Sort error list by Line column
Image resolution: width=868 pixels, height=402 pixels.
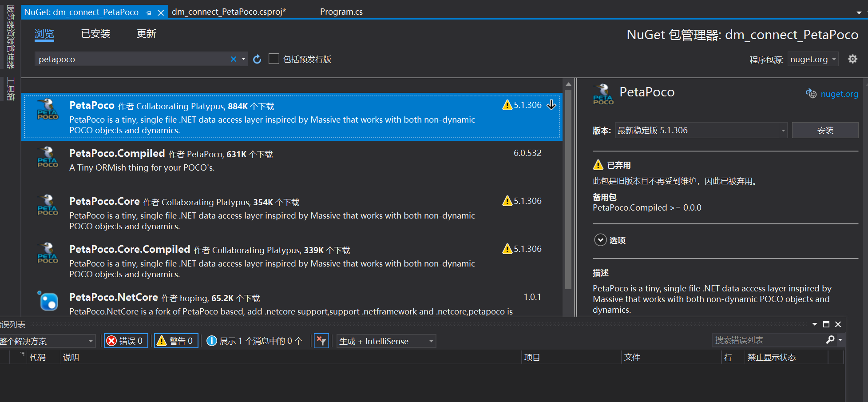point(733,357)
